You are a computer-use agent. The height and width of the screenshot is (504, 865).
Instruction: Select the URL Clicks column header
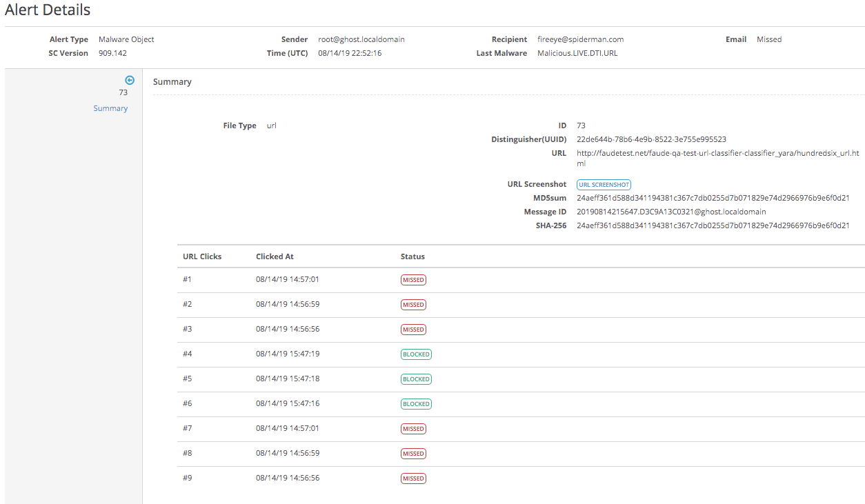(x=202, y=256)
